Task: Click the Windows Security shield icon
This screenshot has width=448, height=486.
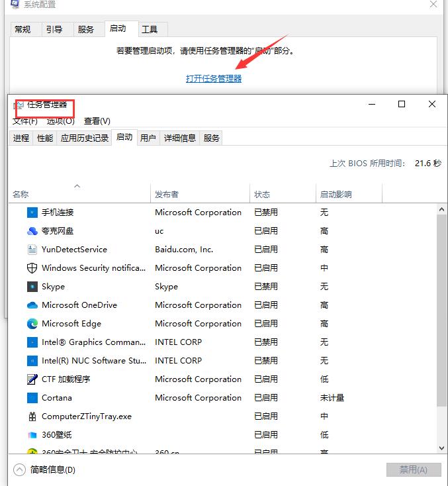Action: (x=32, y=268)
